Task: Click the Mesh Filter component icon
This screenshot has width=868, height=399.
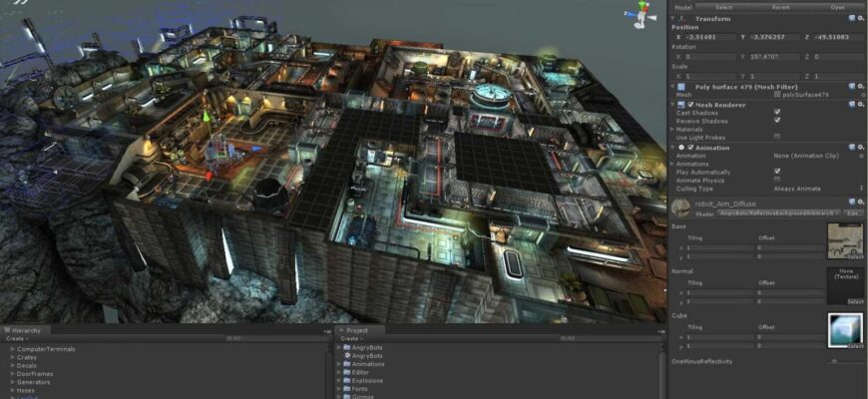Action: click(681, 87)
